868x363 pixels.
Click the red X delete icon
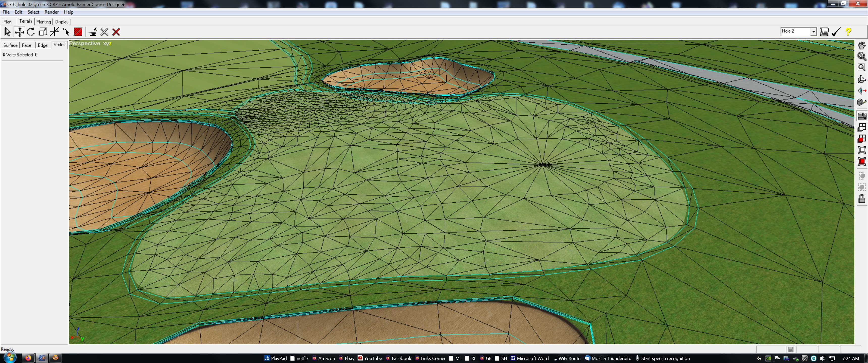click(x=116, y=32)
